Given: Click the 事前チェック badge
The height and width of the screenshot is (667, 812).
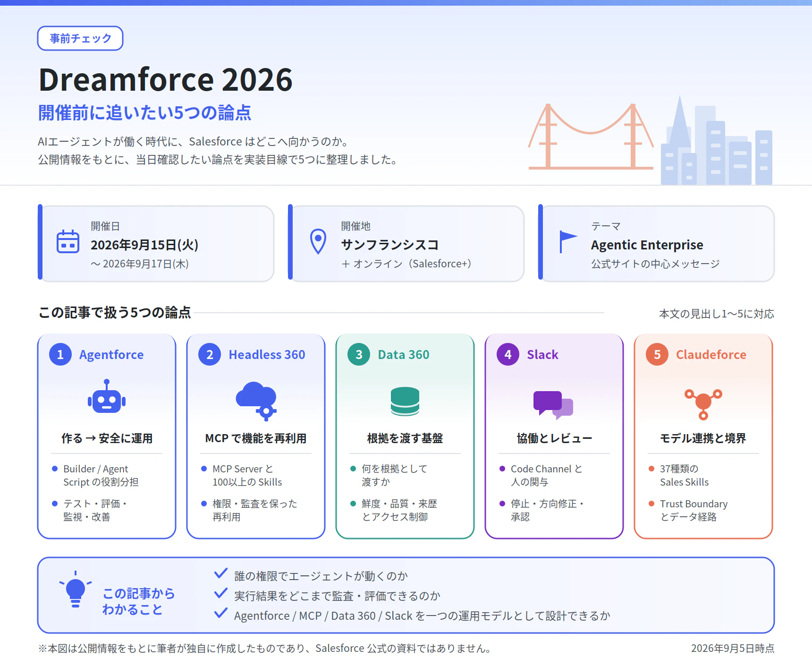Looking at the screenshot, I should (x=80, y=38).
